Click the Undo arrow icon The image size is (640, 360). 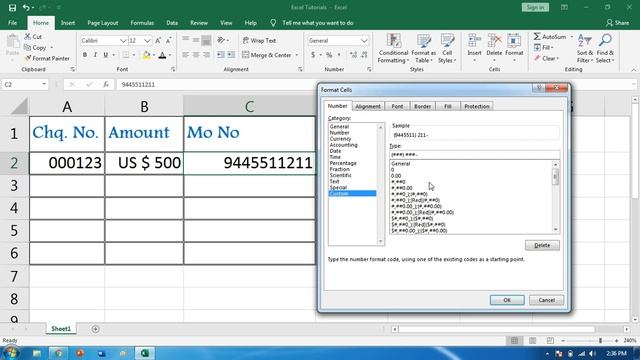click(26, 7)
